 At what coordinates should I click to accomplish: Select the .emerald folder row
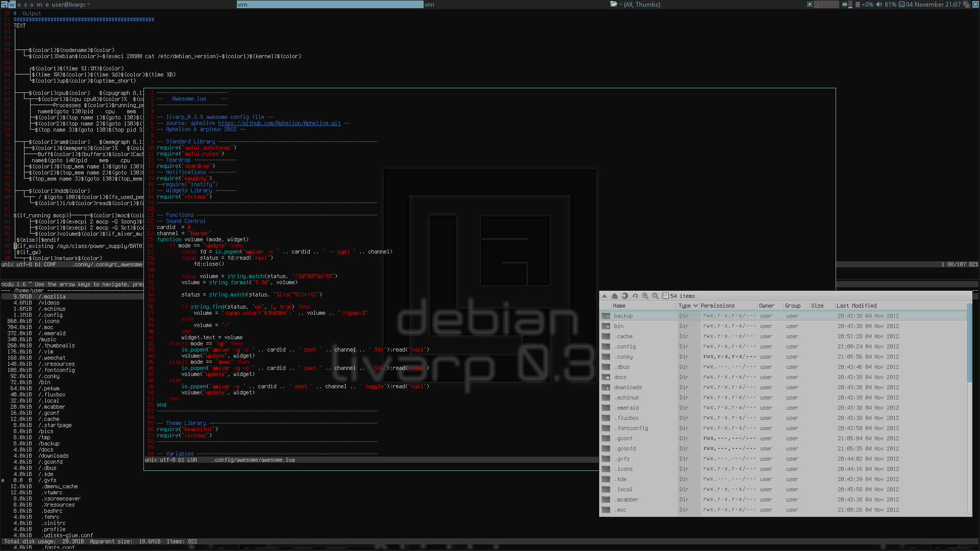(x=783, y=408)
